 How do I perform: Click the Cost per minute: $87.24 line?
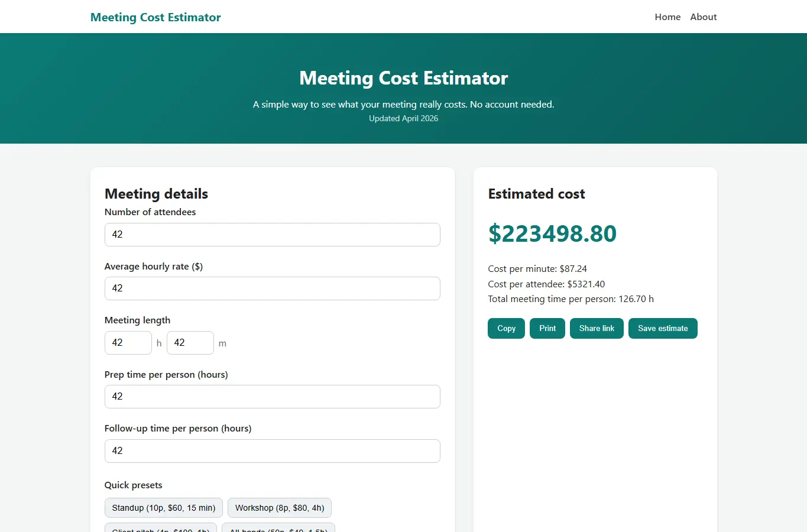click(537, 269)
